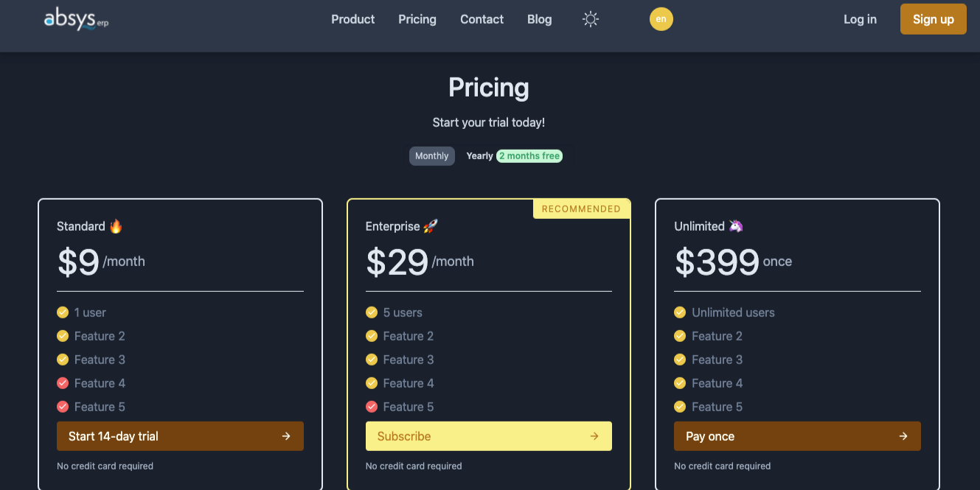
Task: Toggle light theme with the sun icon
Action: [x=590, y=19]
